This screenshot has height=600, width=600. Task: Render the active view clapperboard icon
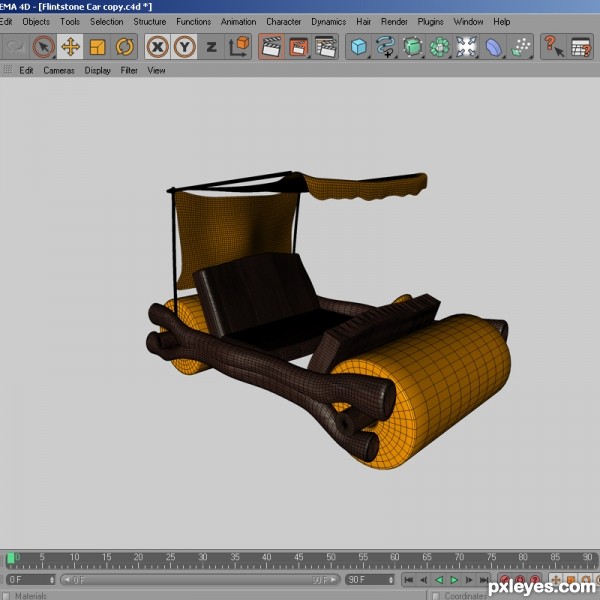point(271,47)
